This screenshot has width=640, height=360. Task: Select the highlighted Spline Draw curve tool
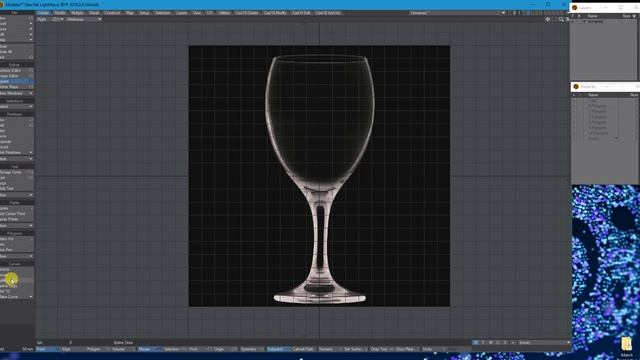click(16, 280)
